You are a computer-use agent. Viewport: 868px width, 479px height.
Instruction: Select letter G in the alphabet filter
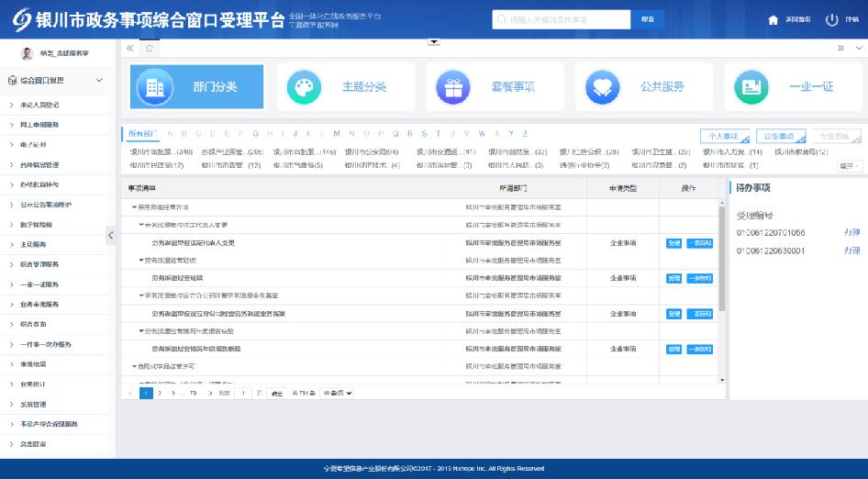coord(256,134)
